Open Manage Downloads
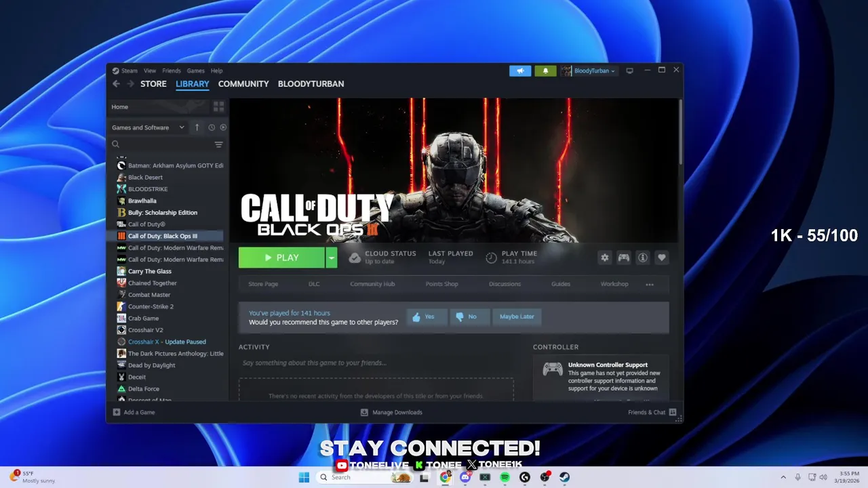Screen dimensions: 868x488 [391, 412]
